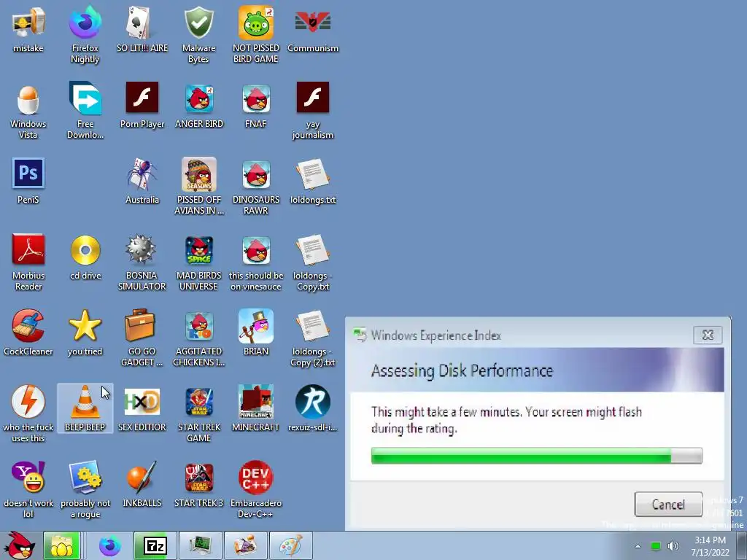Open the 'SEX EDITIOR' HxD icon
The height and width of the screenshot is (560, 747).
pos(142,408)
